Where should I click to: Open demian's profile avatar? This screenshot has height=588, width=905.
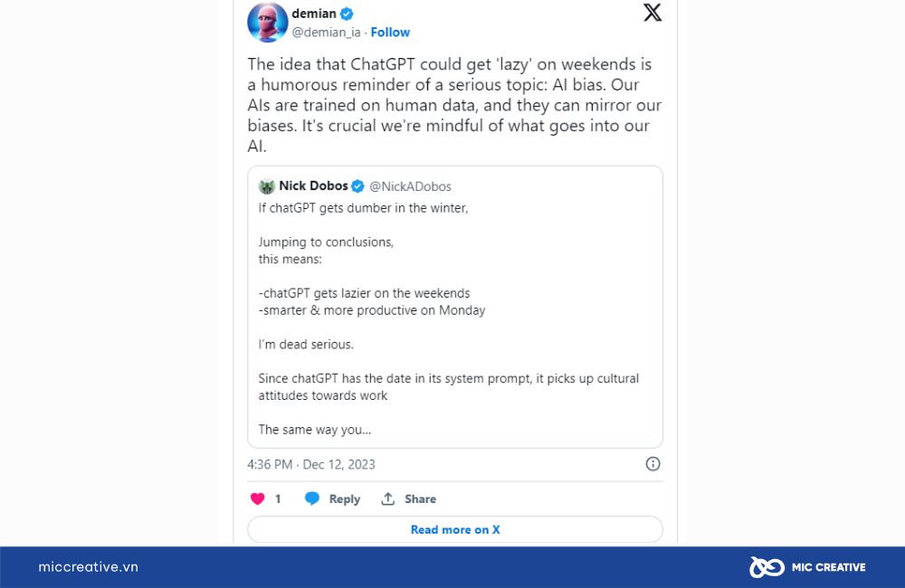267,22
